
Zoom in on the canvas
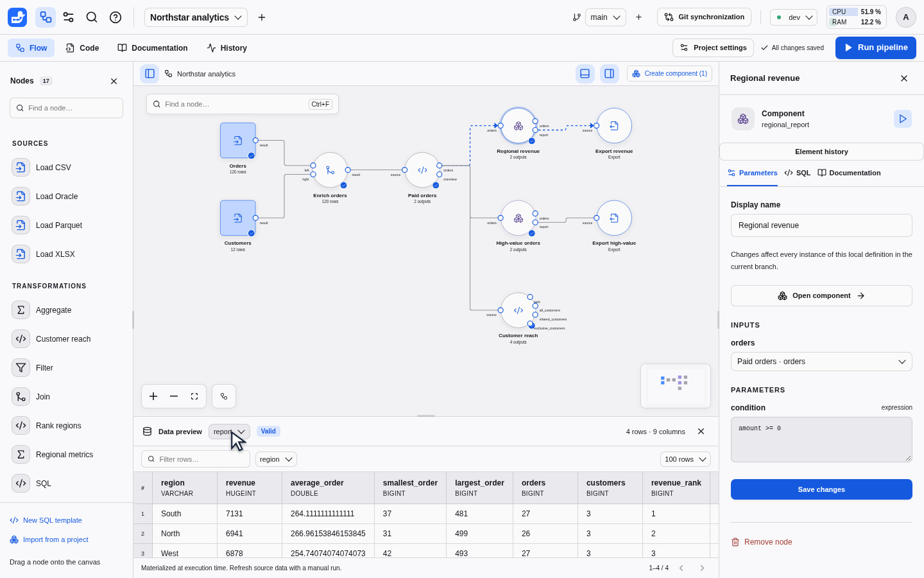(x=153, y=396)
